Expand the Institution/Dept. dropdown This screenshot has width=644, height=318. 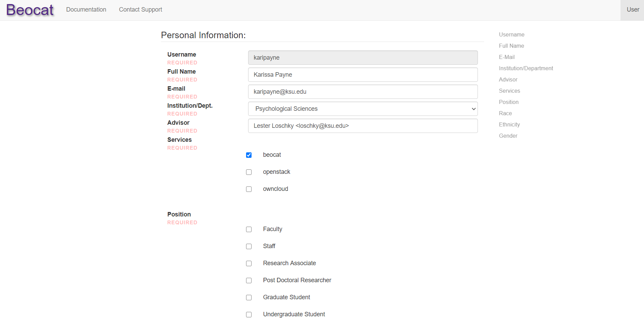coord(363,109)
